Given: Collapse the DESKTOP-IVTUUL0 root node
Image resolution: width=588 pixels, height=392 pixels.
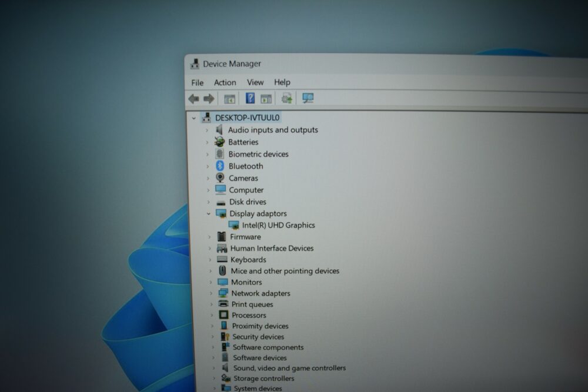Looking at the screenshot, I should point(194,118).
